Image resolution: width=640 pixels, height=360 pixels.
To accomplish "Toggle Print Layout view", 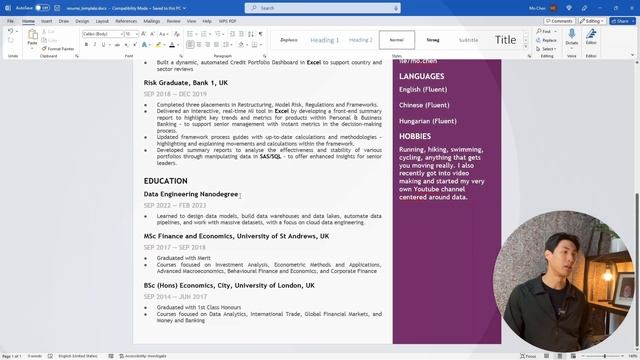I will pyautogui.click(x=560, y=356).
